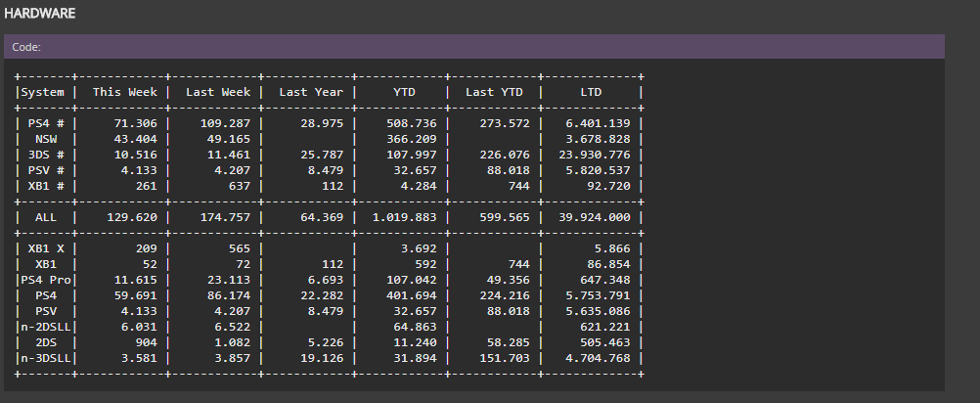Select ALL Last Year total 64.369

(322, 217)
